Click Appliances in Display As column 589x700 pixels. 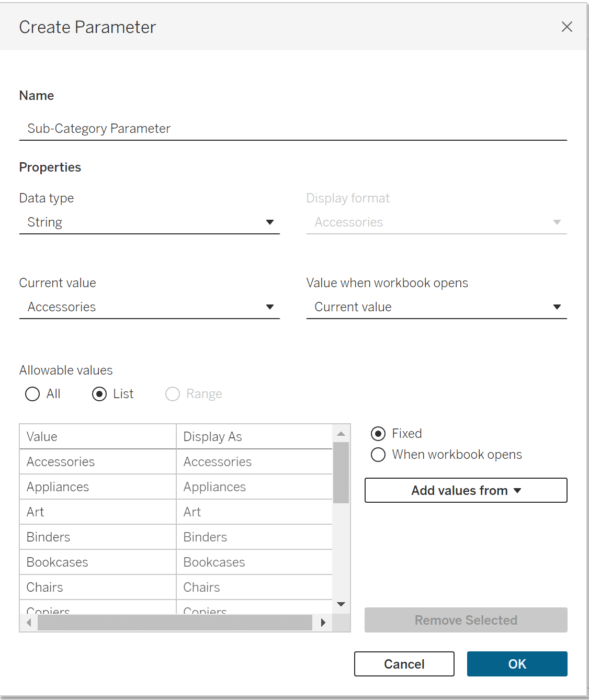pyautogui.click(x=254, y=487)
